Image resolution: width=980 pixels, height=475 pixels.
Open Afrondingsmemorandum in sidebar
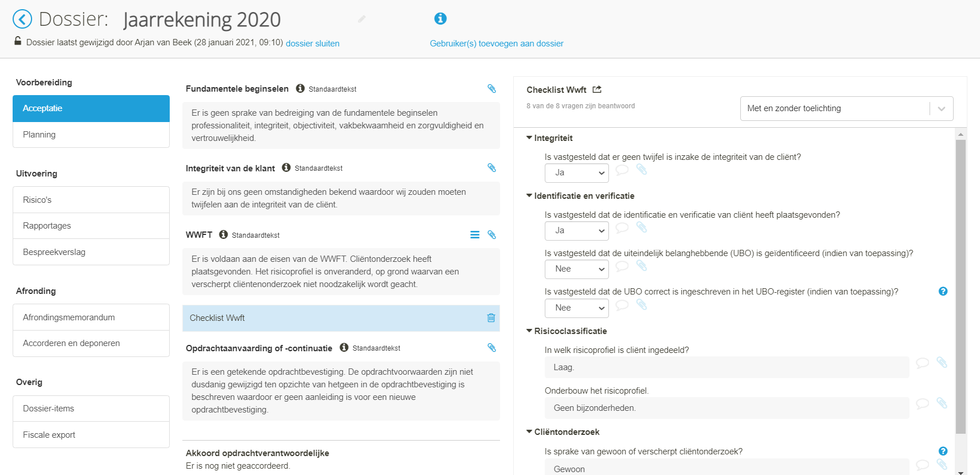pos(91,317)
